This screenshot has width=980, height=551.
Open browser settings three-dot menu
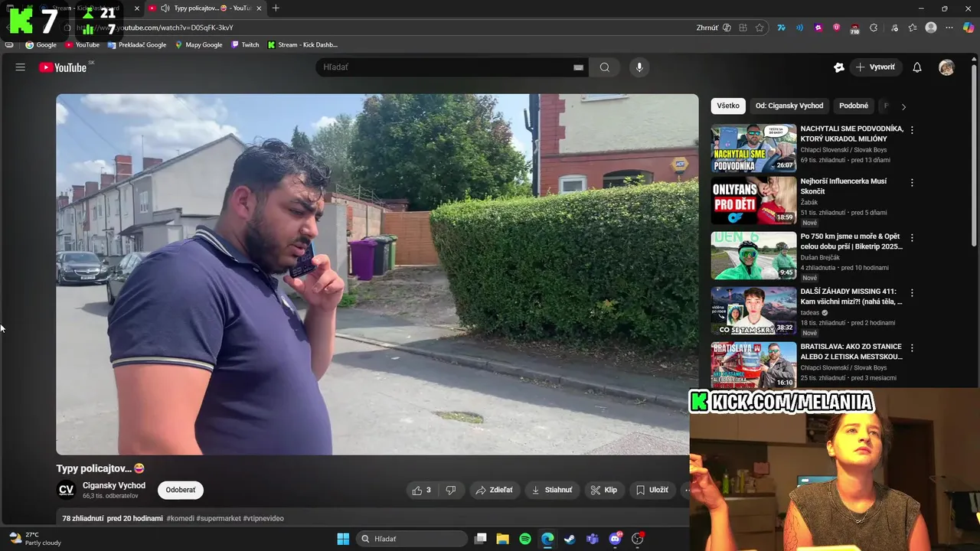pos(949,28)
